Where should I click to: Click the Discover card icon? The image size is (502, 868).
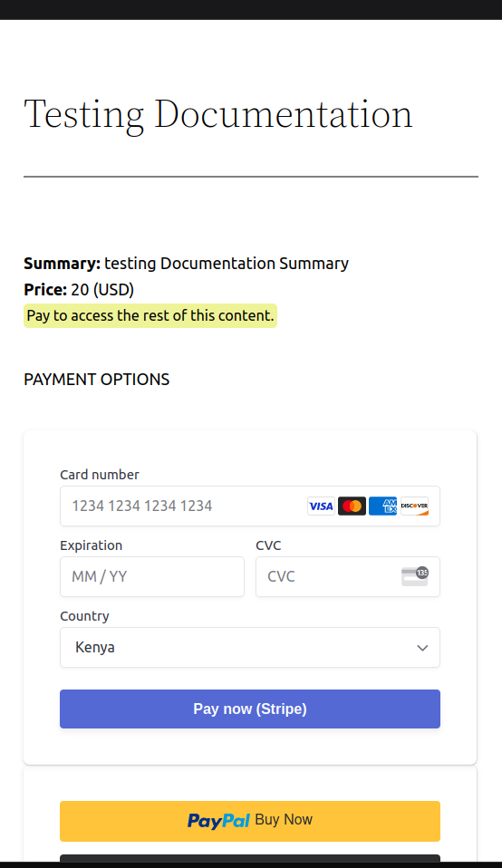coord(414,506)
